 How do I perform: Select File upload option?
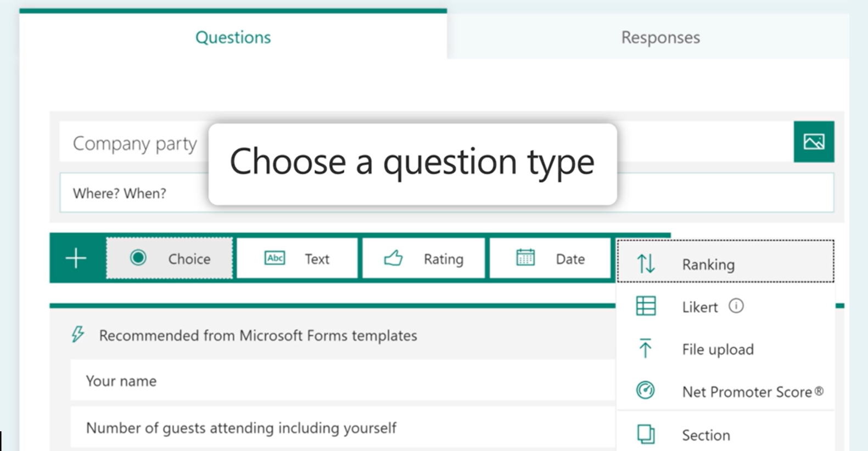point(717,349)
